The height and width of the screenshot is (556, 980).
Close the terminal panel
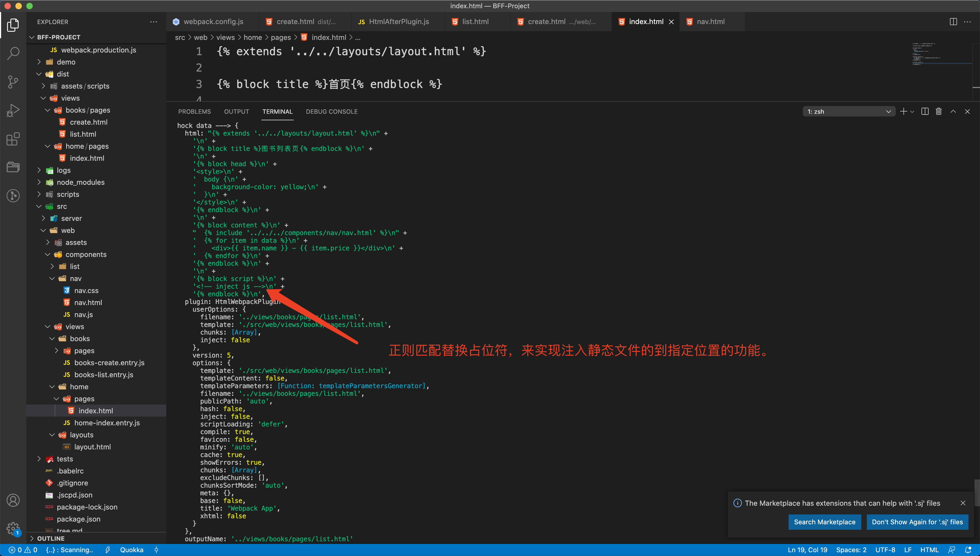967,112
